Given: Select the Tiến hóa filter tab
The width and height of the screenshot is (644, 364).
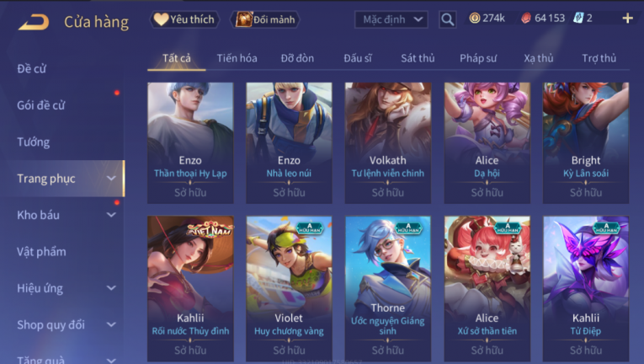Looking at the screenshot, I should point(237,58).
